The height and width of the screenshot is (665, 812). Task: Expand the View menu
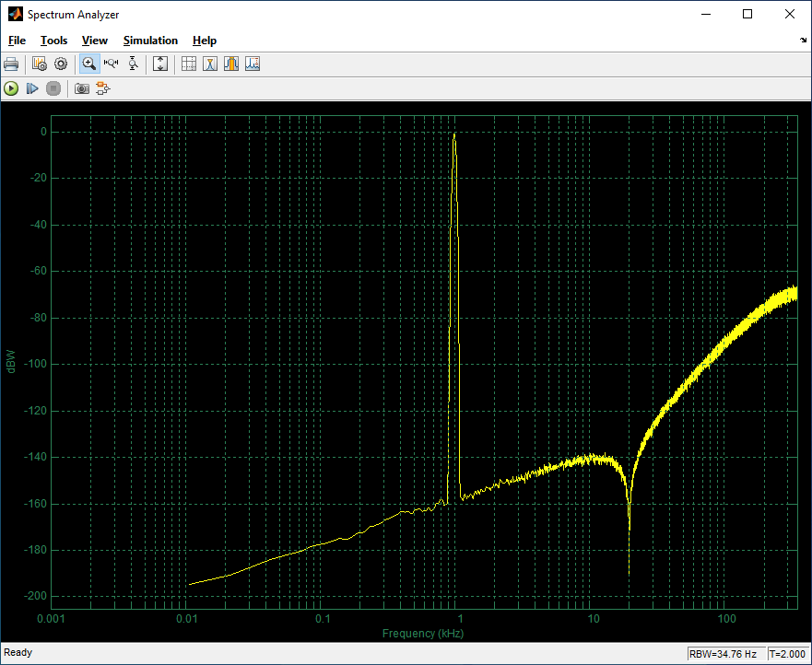94,41
